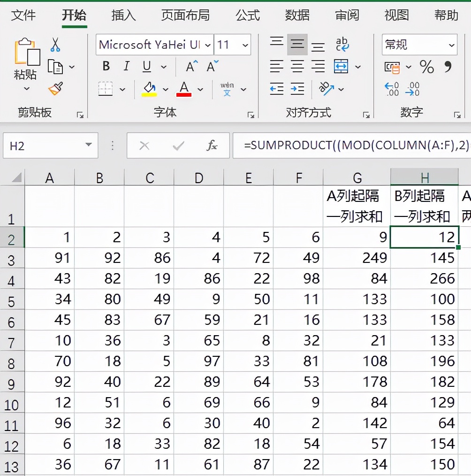
Task: Switch to 公式 tab
Action: coord(248,15)
